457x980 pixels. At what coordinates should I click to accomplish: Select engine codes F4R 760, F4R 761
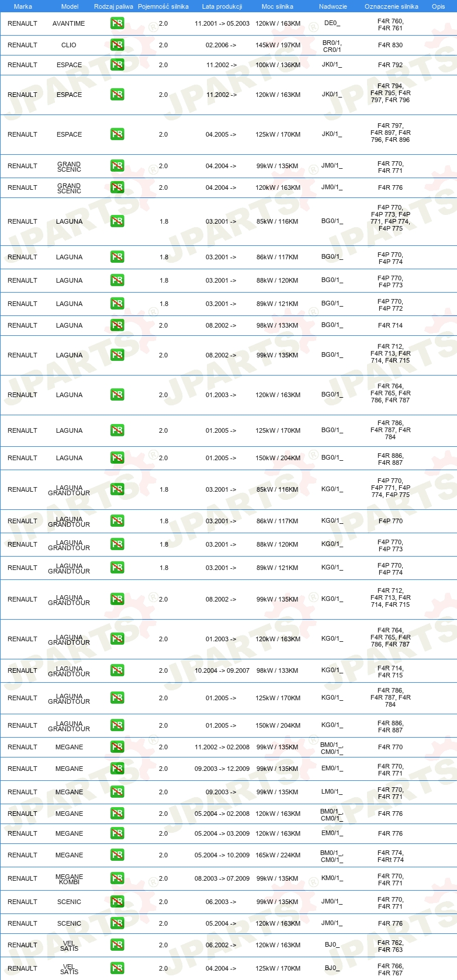390,25
